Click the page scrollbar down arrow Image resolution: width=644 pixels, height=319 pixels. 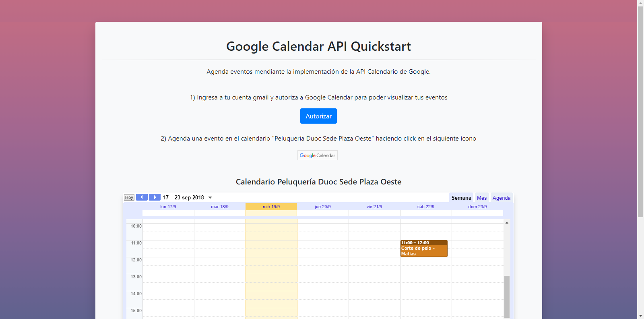[x=640, y=316]
